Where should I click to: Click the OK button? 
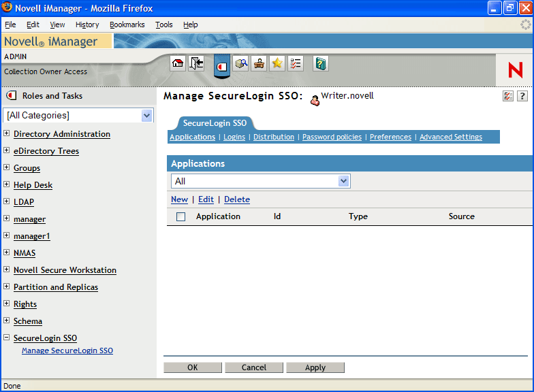(192, 367)
